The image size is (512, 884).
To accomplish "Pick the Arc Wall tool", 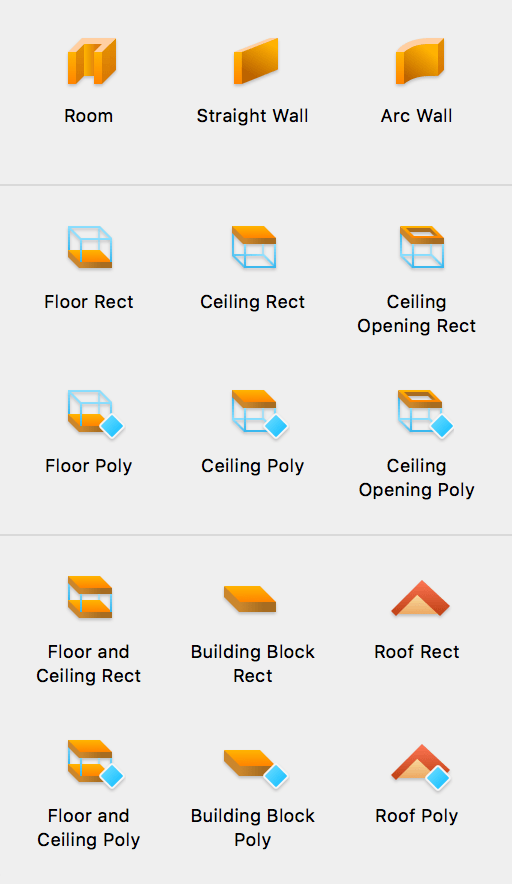I will (420, 61).
